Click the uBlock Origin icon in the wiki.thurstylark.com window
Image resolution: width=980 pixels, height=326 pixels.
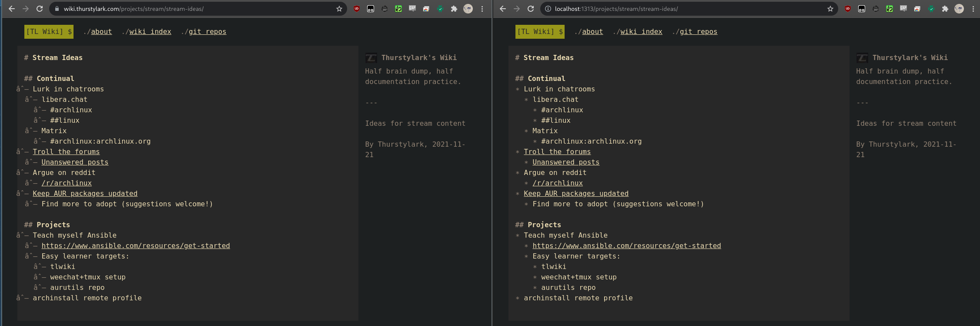pyautogui.click(x=357, y=9)
